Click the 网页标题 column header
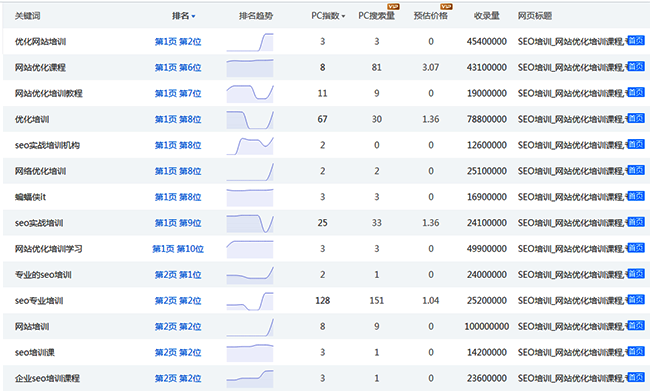 pyautogui.click(x=535, y=16)
